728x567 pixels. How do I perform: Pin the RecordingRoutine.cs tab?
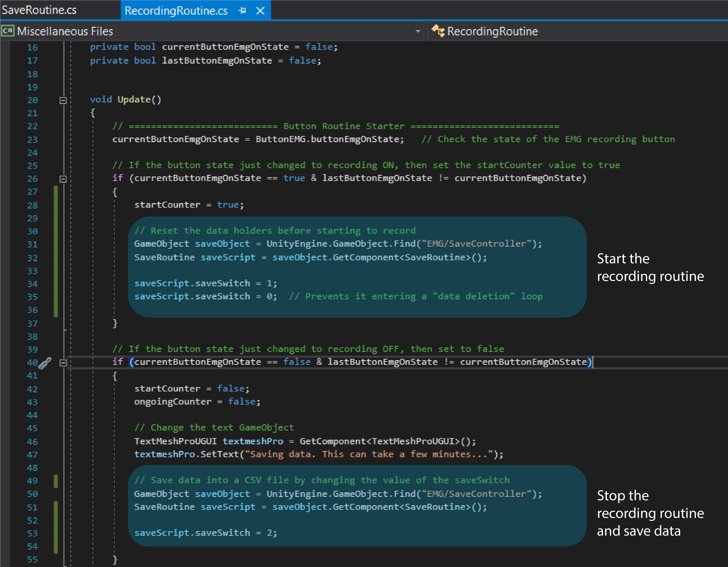pos(242,11)
